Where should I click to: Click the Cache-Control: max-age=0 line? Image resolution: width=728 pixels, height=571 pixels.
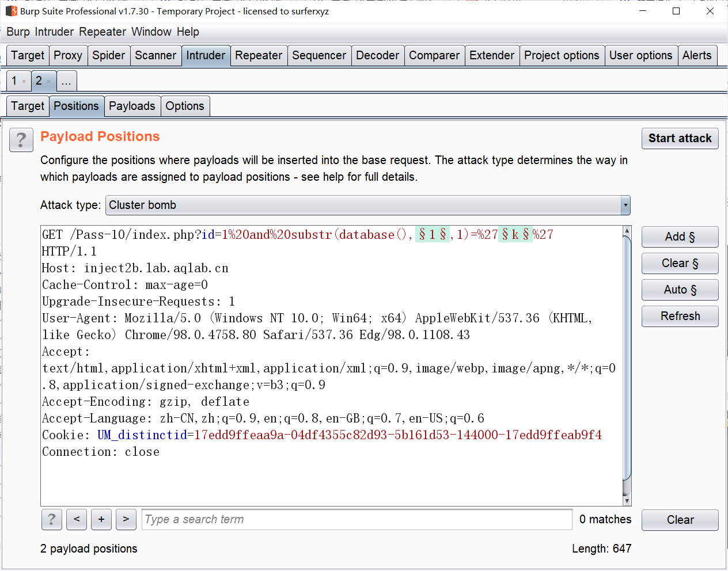point(125,284)
